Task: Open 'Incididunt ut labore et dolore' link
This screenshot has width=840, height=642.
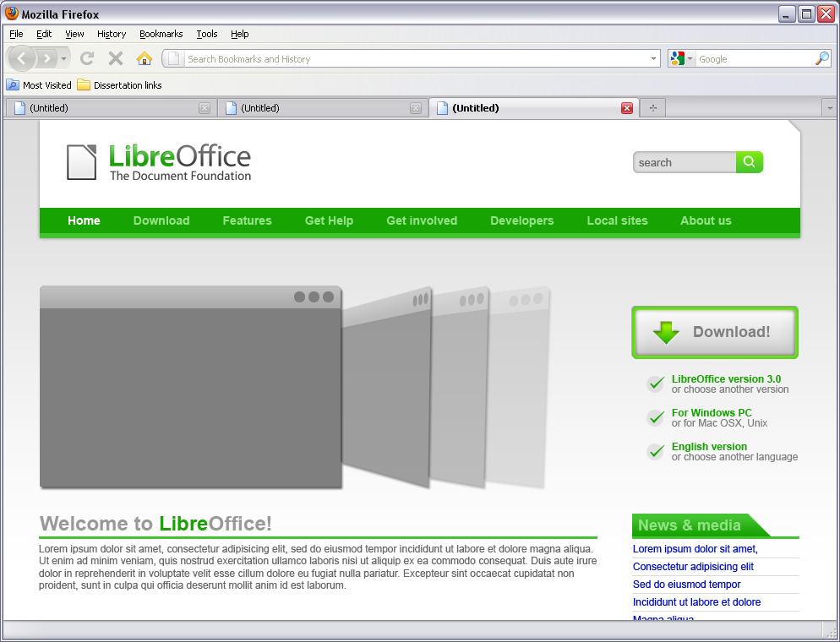Action: click(697, 601)
